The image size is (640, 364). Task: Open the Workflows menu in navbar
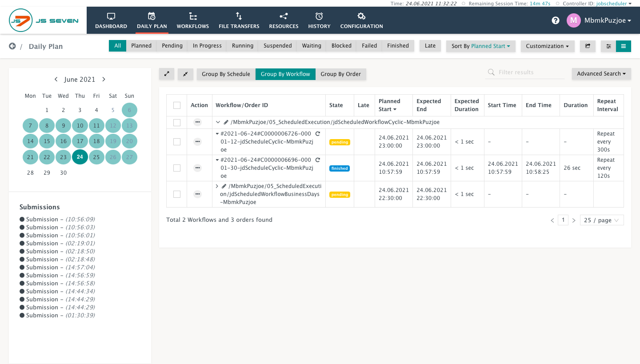tap(192, 20)
